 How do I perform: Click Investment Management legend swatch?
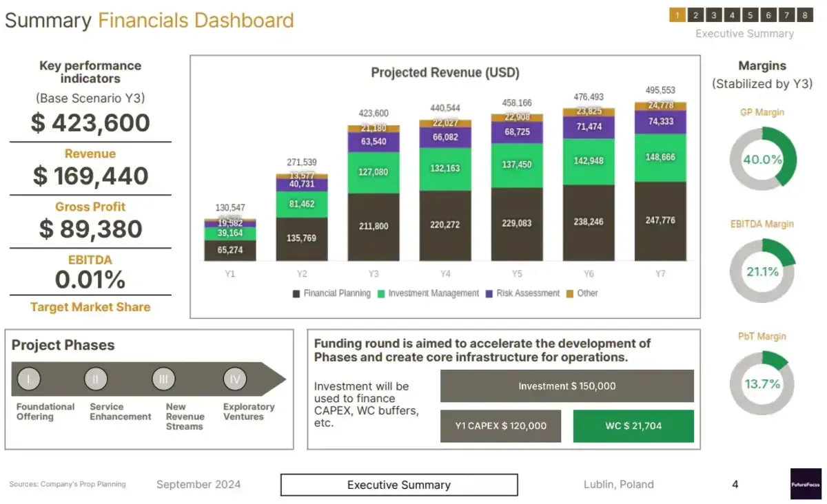(381, 293)
